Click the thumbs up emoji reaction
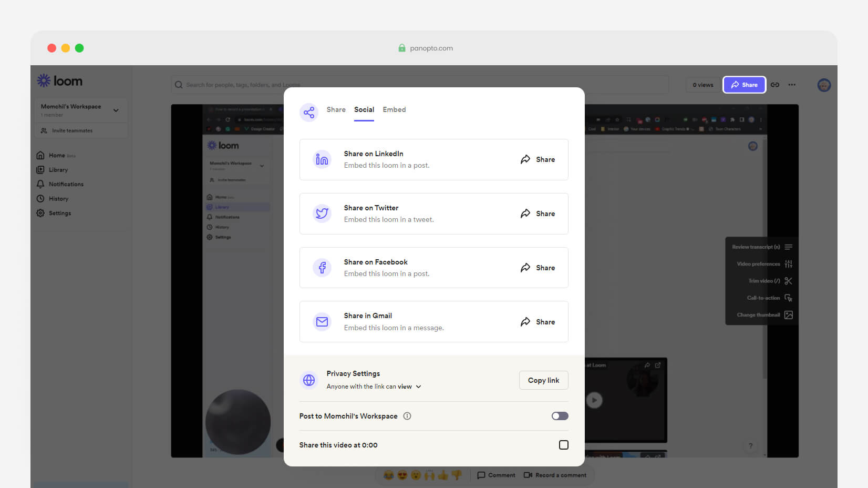The height and width of the screenshot is (488, 868). pyautogui.click(x=443, y=475)
